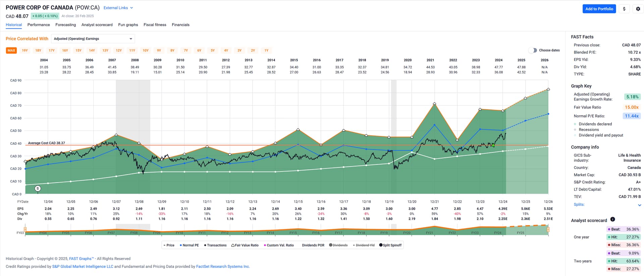Toggle Split Spinoff legend item

(390, 245)
